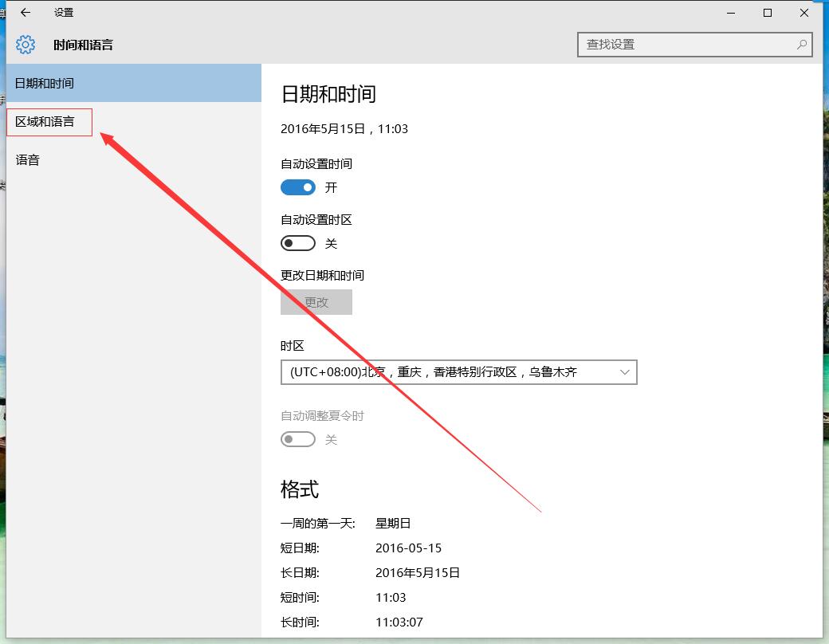
Task: Click the back arrow to return
Action: pos(25,13)
